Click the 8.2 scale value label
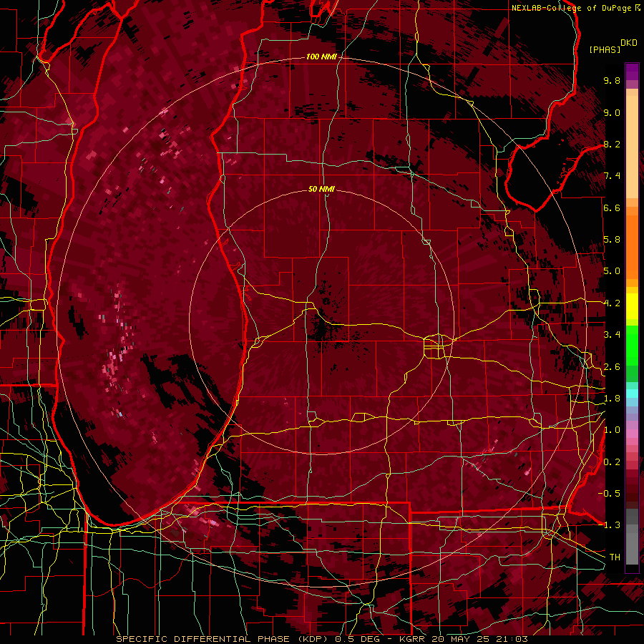Viewport: 644px width, 644px height. click(612, 144)
